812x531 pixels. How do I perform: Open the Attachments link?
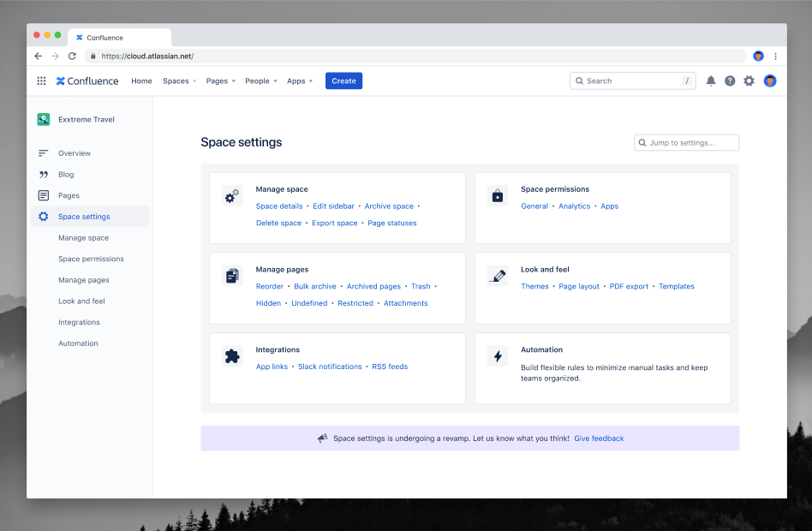pos(405,303)
